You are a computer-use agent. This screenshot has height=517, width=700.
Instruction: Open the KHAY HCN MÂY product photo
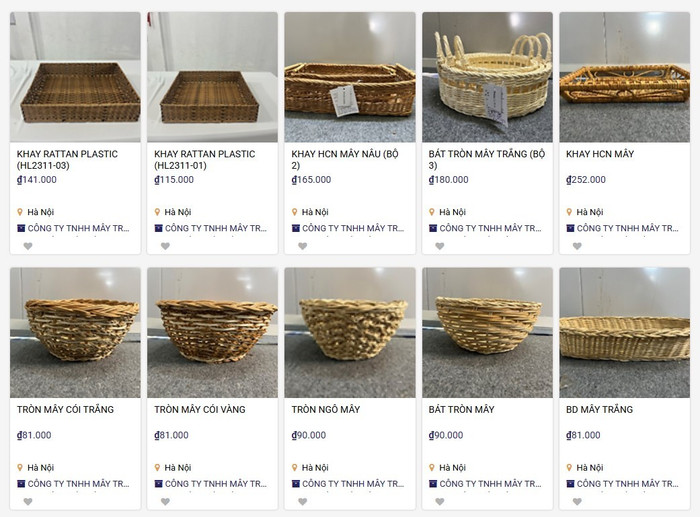pyautogui.click(x=624, y=77)
